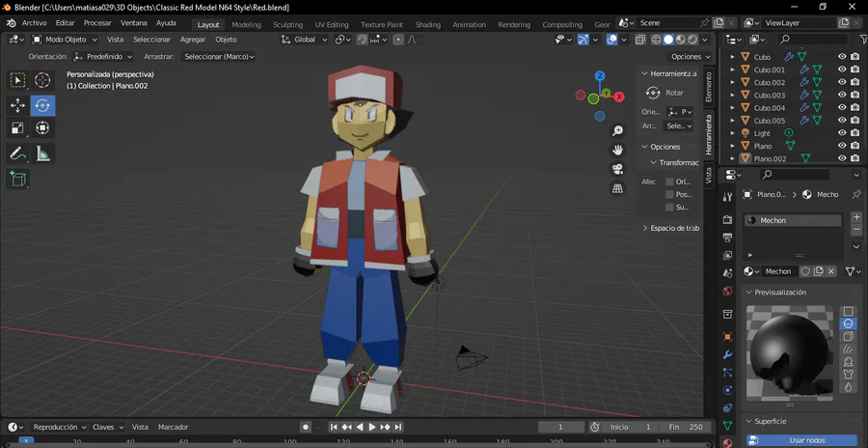This screenshot has height=448, width=868.
Task: Play the animation forward
Action: [x=372, y=427]
